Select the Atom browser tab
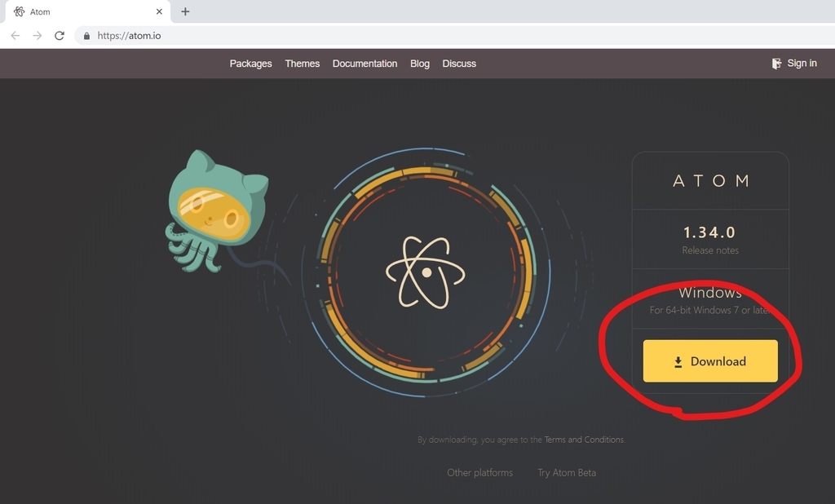Viewport: 835px width, 504px height. [88, 11]
